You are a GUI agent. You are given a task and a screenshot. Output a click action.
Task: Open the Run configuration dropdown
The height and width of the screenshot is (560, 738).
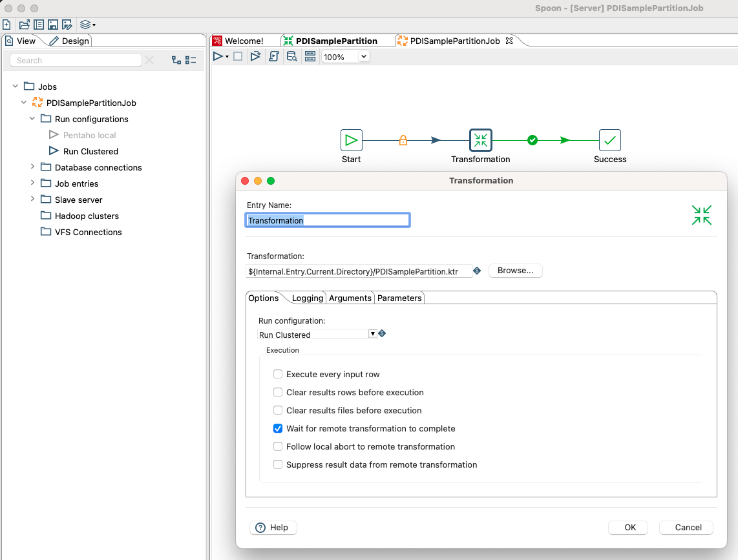coord(373,333)
